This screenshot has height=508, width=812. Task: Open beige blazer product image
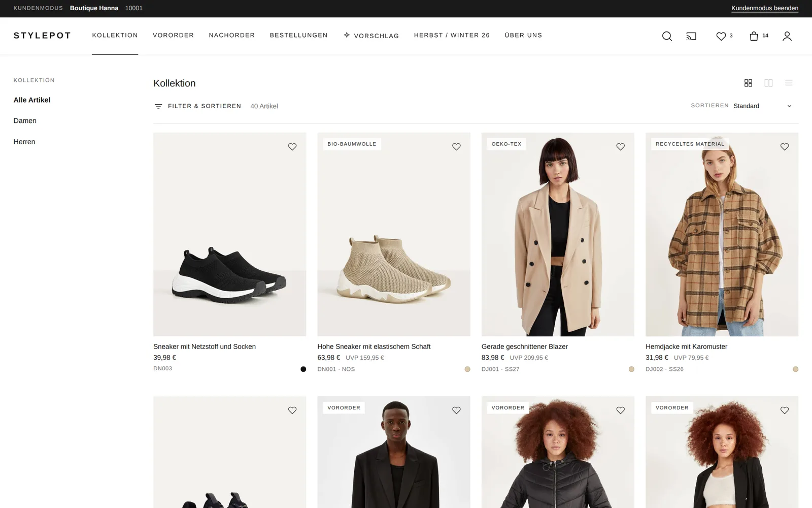pos(558,234)
